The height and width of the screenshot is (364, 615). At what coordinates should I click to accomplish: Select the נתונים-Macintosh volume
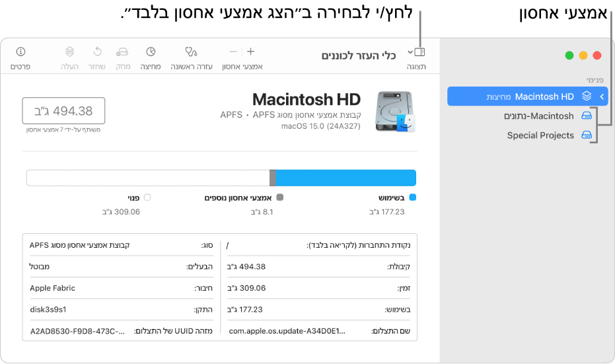[x=538, y=116]
